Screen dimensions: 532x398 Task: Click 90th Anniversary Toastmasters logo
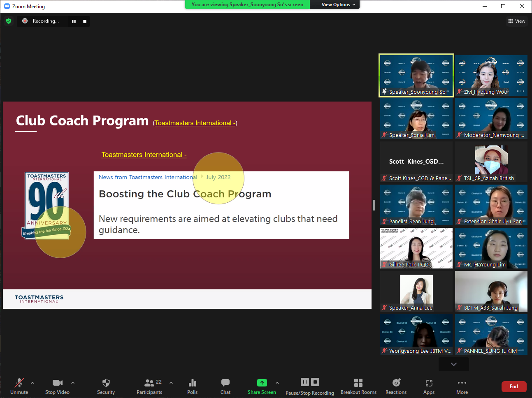pos(46,206)
